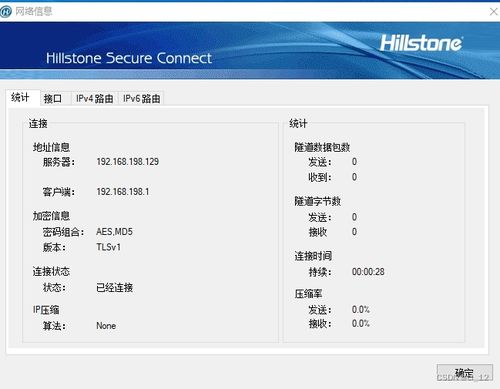Select the 统计 tab
The image size is (500, 389).
22,98
